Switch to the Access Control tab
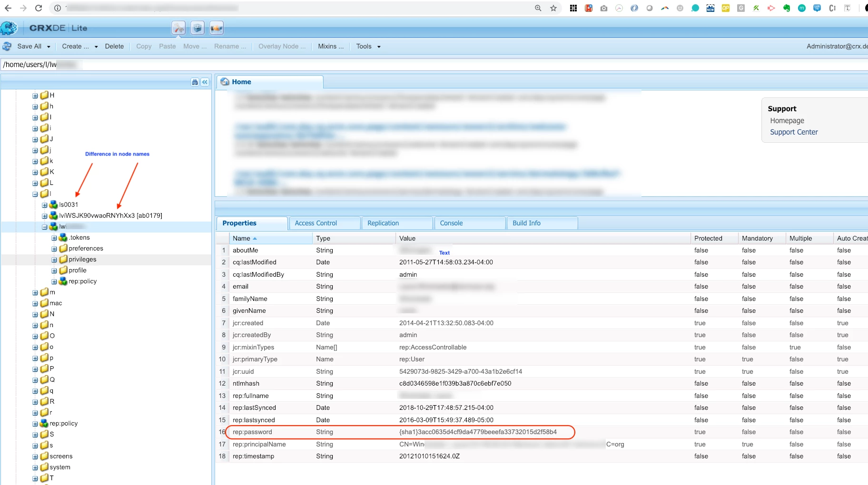868x485 pixels. pos(325,223)
